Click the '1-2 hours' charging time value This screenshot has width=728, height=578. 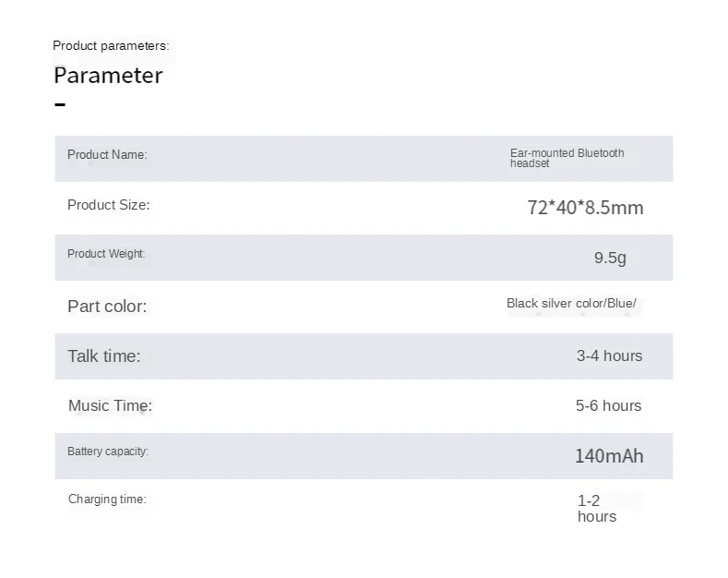click(597, 509)
